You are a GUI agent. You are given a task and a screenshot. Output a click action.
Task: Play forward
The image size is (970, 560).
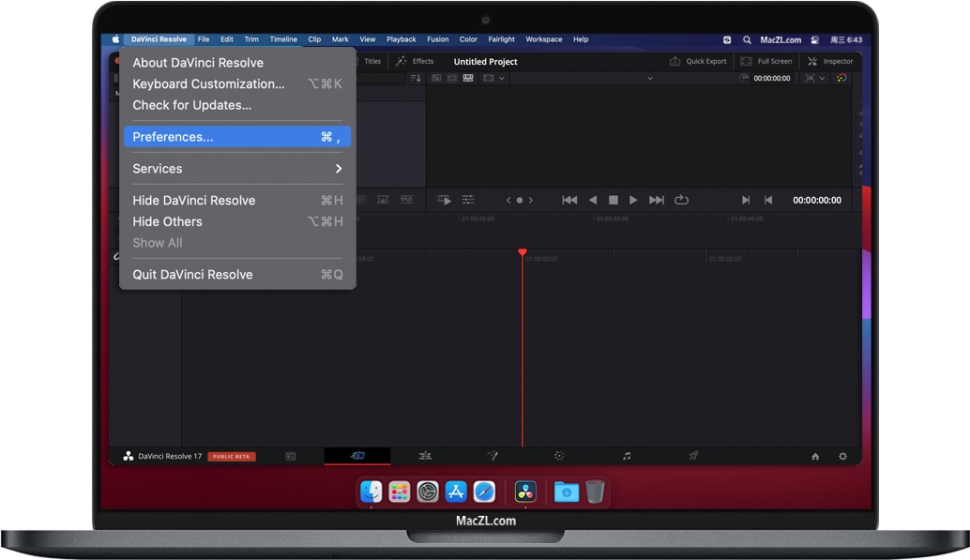(633, 200)
